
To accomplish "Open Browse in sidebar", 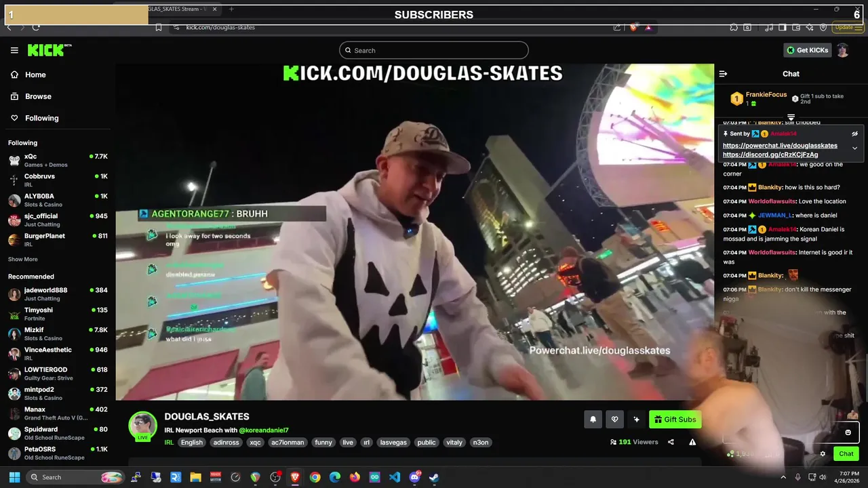I will point(58,96).
